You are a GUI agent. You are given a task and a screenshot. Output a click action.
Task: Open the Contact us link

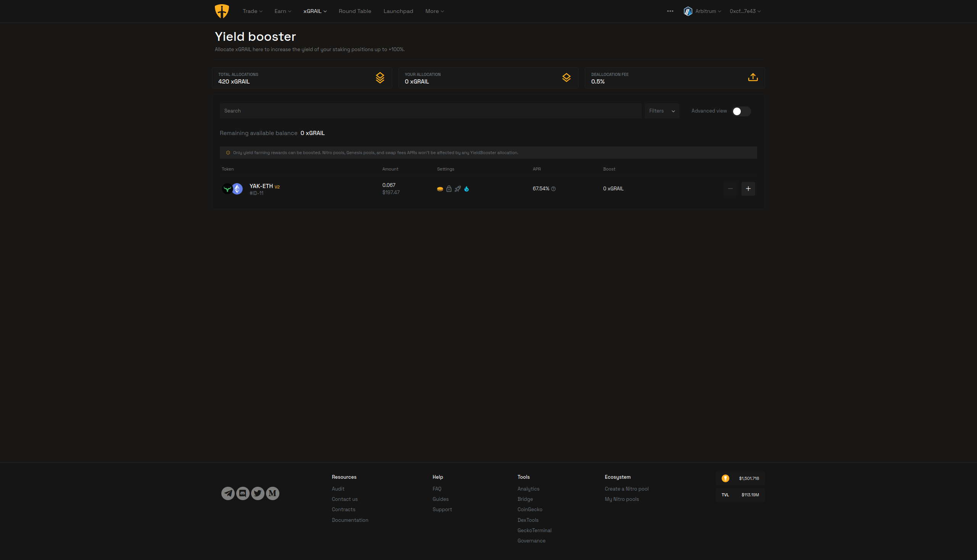344,499
